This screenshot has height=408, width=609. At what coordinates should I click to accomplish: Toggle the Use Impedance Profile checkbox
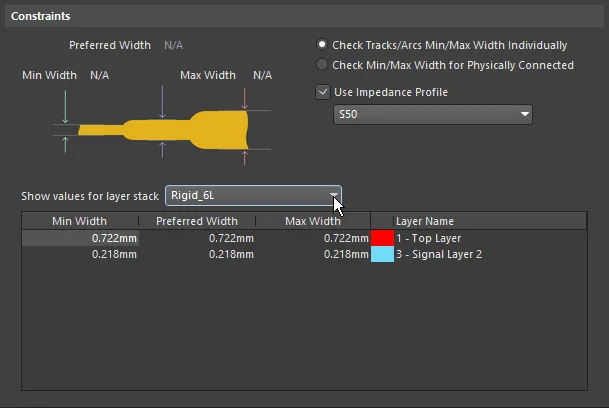click(x=323, y=92)
